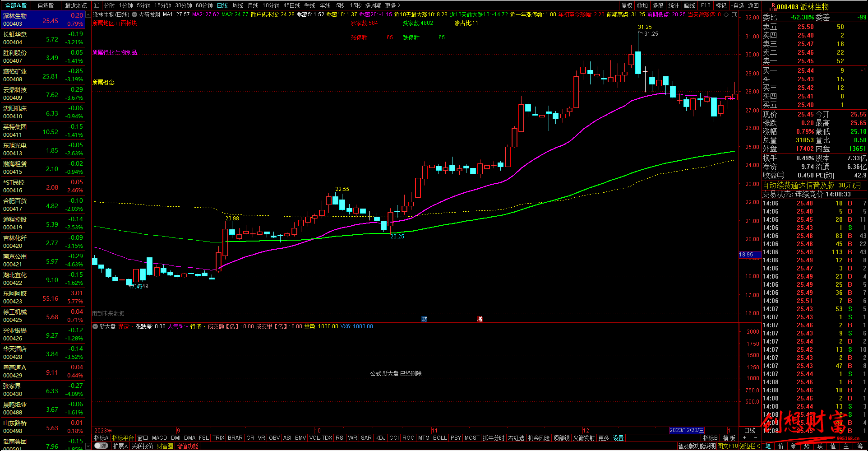The height and width of the screenshot is (451, 868).
Task: Open the indicator dropdown arrow beside 火箭发射
Action: tap(134, 14)
